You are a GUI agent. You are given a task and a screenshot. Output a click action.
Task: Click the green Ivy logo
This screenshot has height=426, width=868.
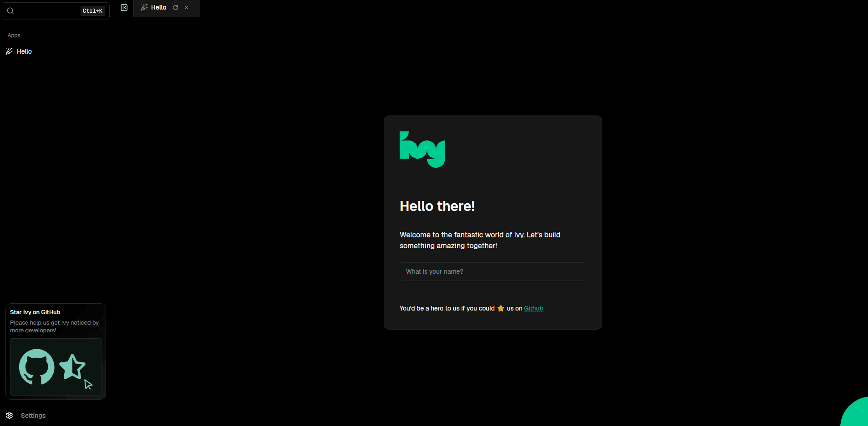(x=422, y=149)
